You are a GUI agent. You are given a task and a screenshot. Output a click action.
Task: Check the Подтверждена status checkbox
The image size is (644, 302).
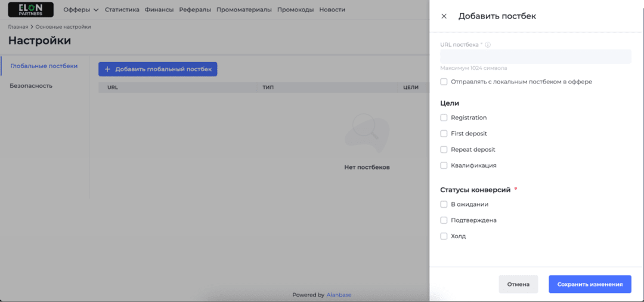444,220
